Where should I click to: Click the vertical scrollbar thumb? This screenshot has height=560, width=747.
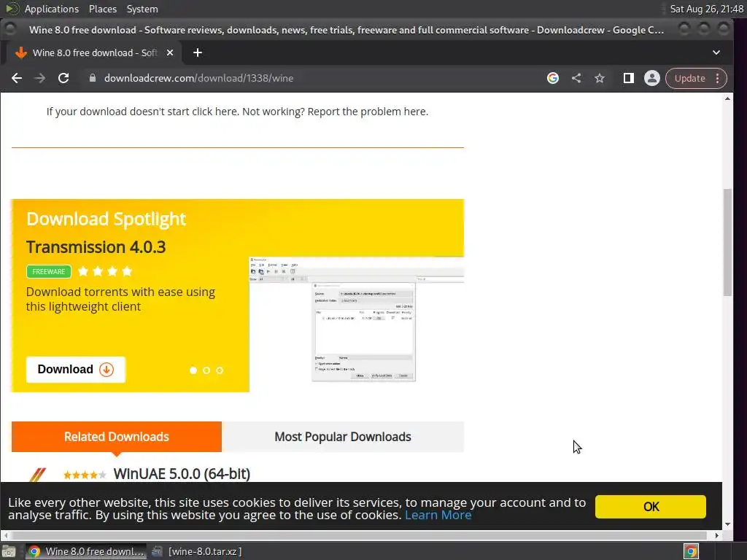pyautogui.click(x=727, y=242)
